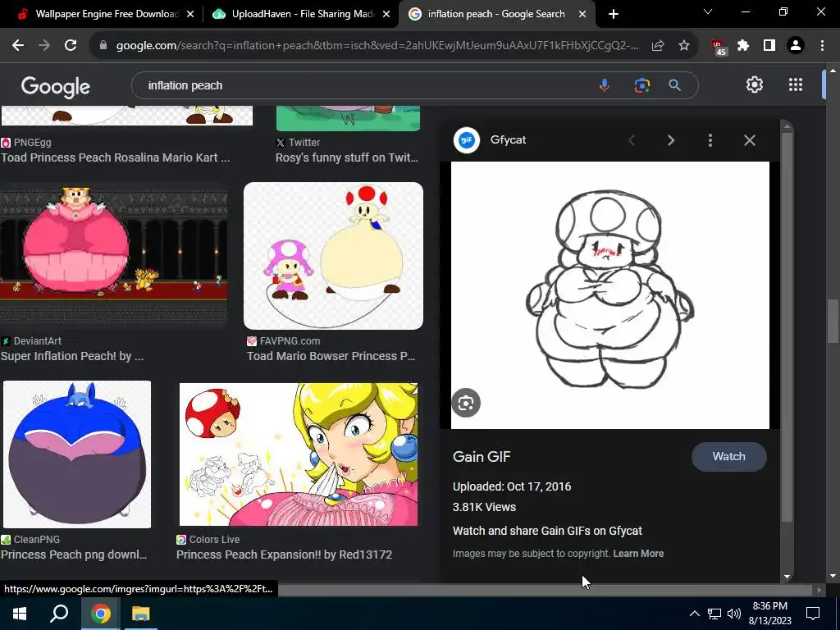The image size is (840, 630).
Task: Open the volume control in tray
Action: coord(734,614)
